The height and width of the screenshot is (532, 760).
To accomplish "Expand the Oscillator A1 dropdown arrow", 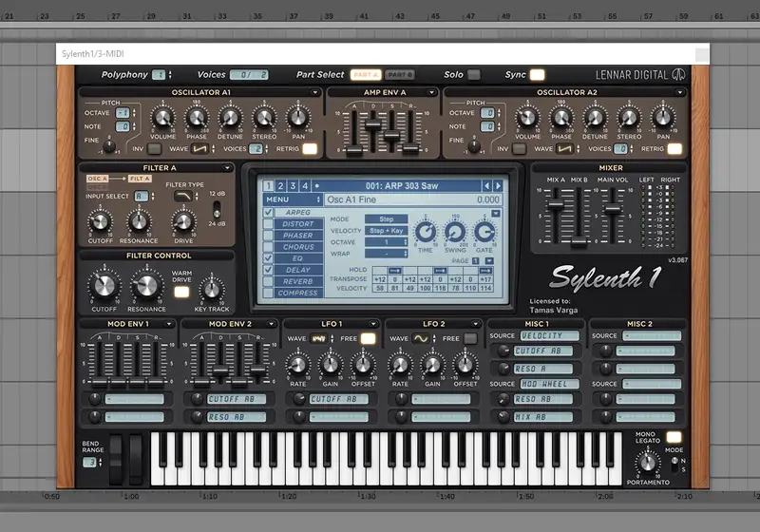I will tap(316, 92).
